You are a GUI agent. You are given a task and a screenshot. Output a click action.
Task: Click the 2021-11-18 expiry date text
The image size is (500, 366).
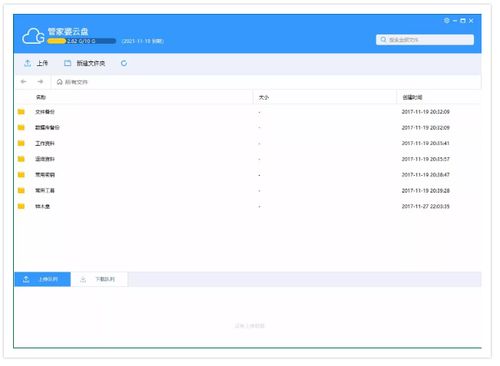(x=143, y=41)
